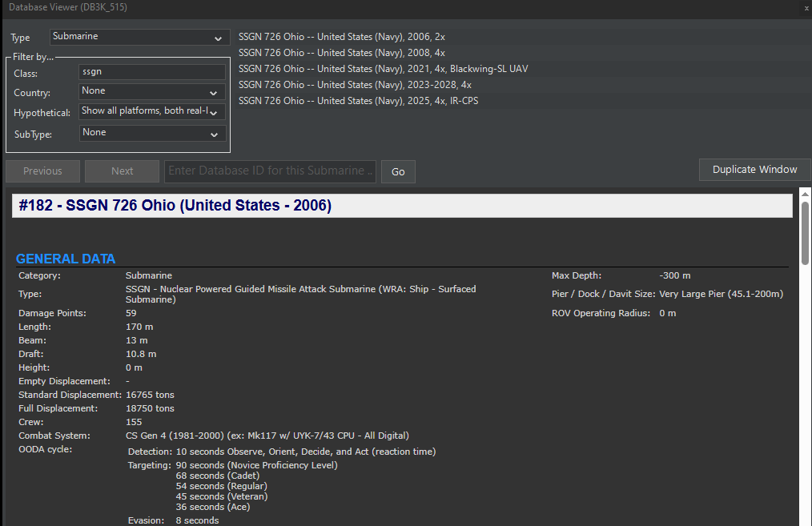Click the 54 seconds (Regular) targeting line
Image resolution: width=812 pixels, height=526 pixels.
coord(221,486)
